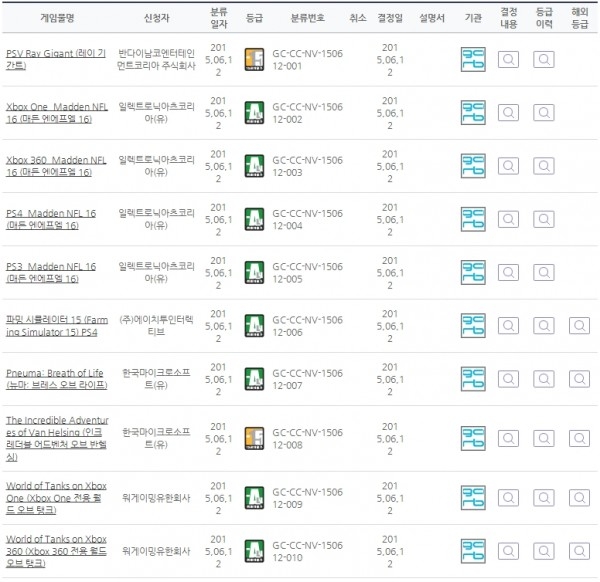600x582 pixels.
Task: Open decision details for PSV Ray Gigant
Action: pyautogui.click(x=508, y=59)
